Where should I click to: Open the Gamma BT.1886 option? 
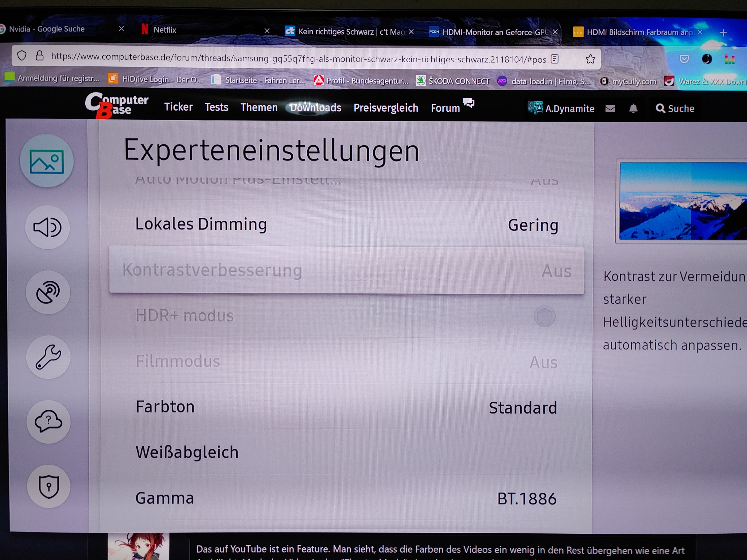click(346, 498)
